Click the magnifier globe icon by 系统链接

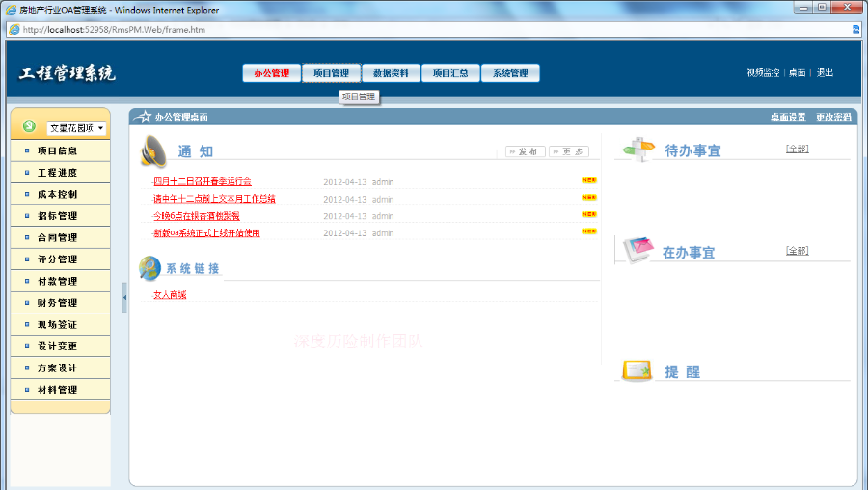point(149,268)
